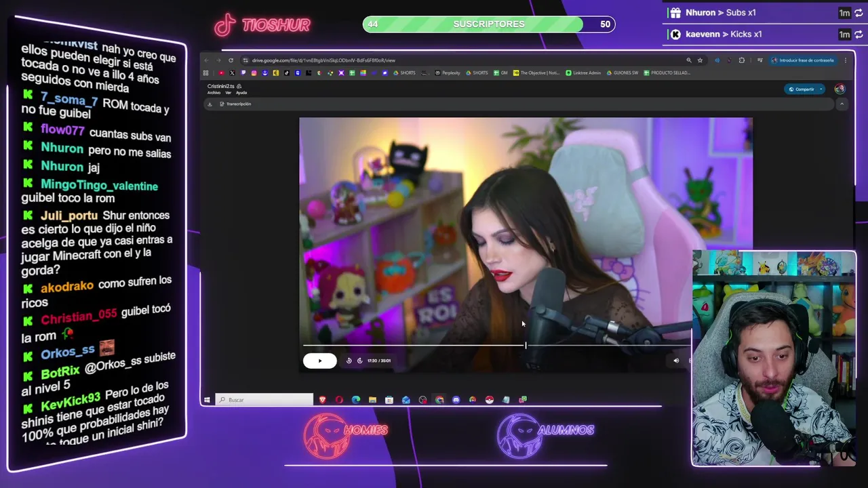Open the Ver menu in Drive
868x488 pixels.
click(x=229, y=93)
